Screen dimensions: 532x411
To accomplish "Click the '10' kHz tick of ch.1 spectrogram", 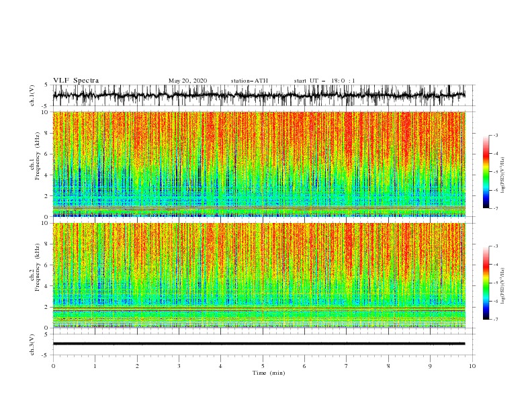I will tap(45, 112).
